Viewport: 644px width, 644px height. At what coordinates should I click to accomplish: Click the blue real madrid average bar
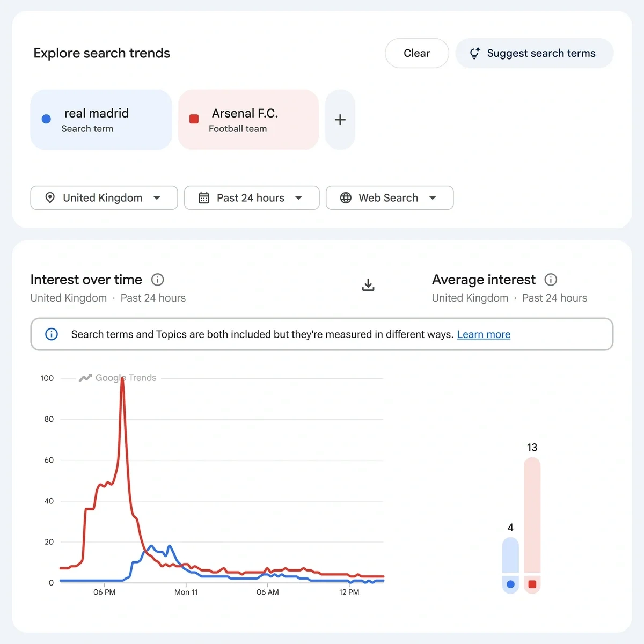pyautogui.click(x=510, y=555)
